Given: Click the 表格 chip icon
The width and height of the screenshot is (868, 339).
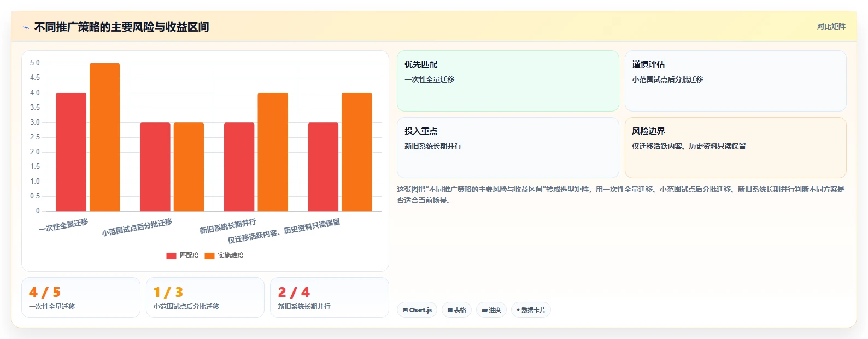Looking at the screenshot, I should (x=450, y=310).
